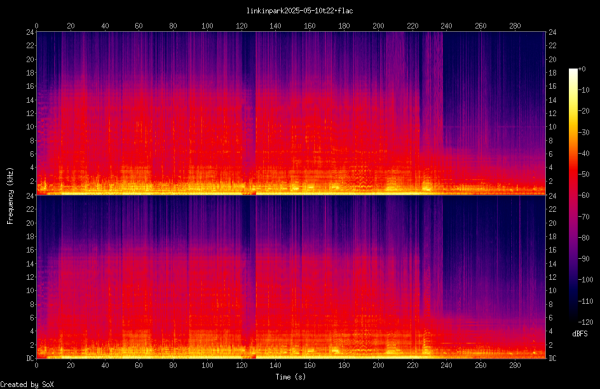Click the lower channel spectrogram plot

pos(291,277)
